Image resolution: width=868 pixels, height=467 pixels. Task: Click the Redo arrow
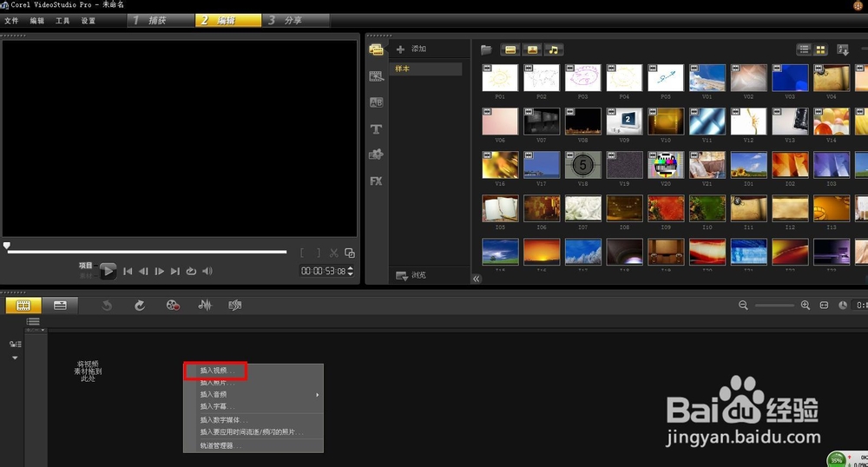coord(140,306)
